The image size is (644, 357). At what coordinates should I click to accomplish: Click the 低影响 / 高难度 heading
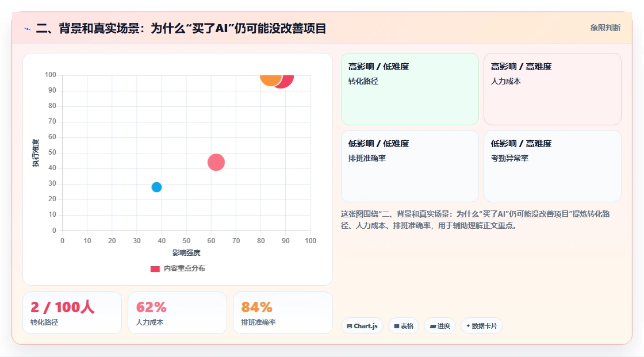tap(521, 143)
